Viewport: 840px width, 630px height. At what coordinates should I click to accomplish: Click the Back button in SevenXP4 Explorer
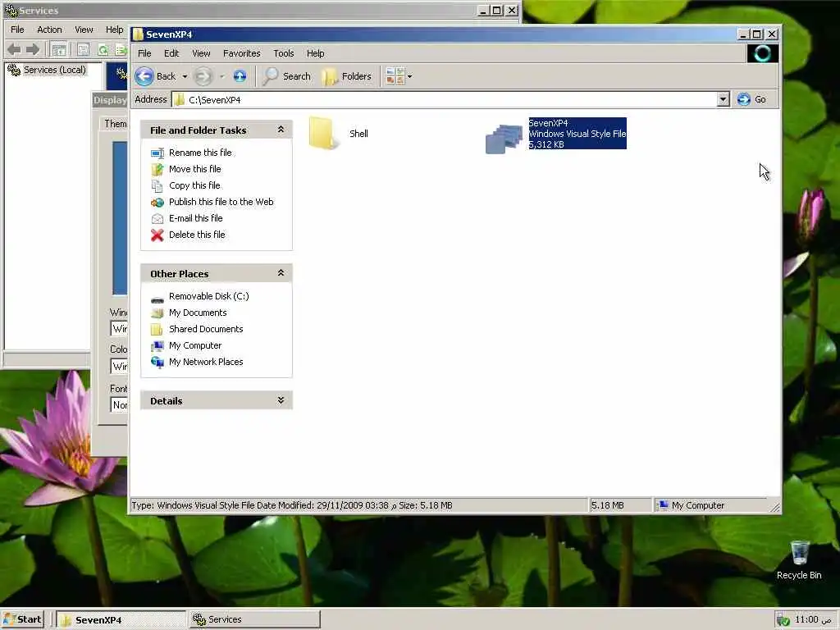click(x=155, y=76)
